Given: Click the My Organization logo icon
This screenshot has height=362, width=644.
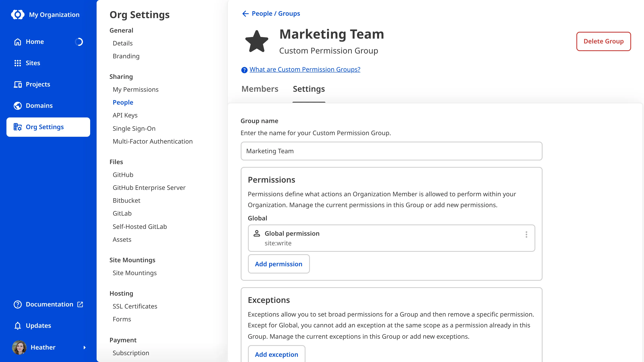Looking at the screenshot, I should tap(18, 14).
